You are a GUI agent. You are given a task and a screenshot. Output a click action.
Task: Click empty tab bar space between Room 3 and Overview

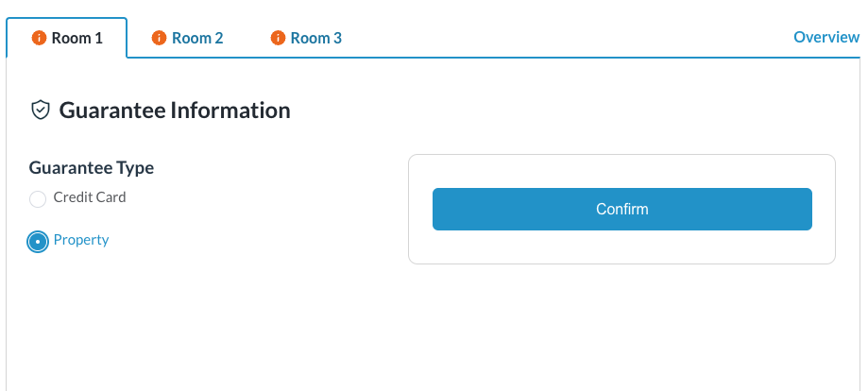(567, 38)
